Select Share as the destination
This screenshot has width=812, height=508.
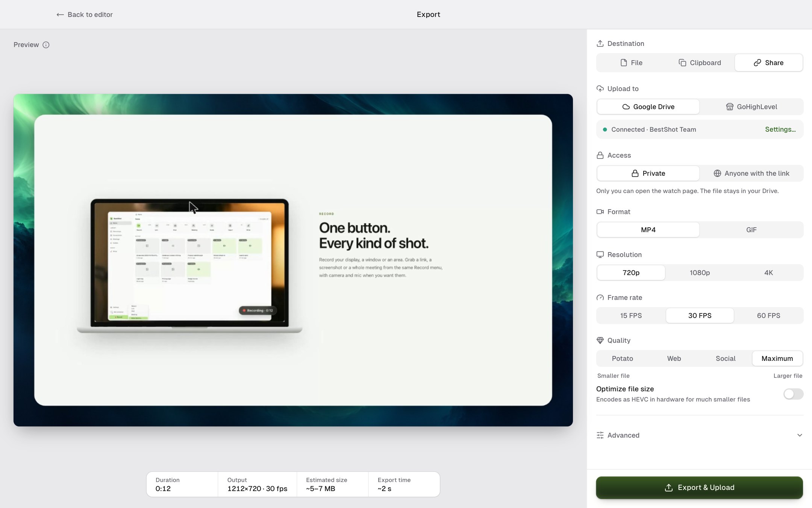[x=768, y=63]
